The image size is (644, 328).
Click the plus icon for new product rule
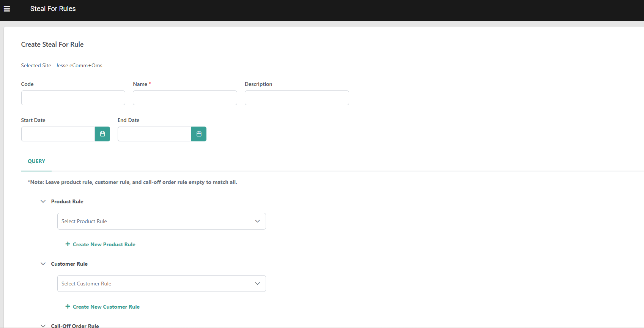tap(68, 244)
